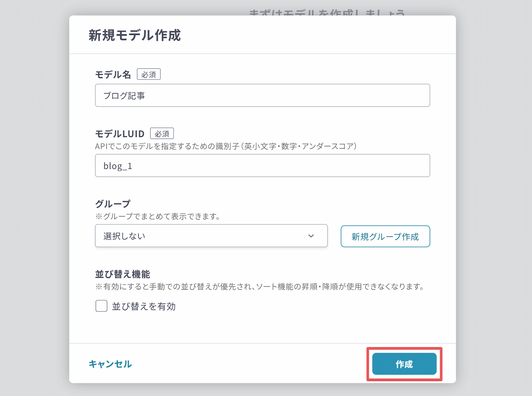
Task: Cancel with the キャンセル link
Action: [x=110, y=364]
